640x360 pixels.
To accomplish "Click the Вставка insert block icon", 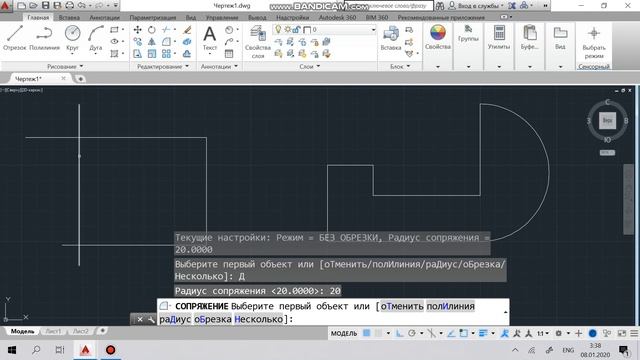I will tap(391, 38).
